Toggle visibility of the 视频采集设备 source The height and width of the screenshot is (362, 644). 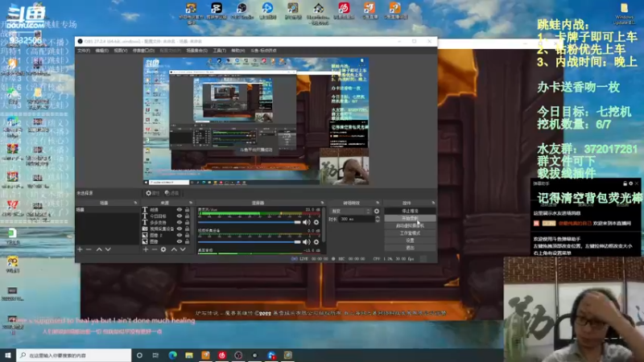[x=179, y=228]
